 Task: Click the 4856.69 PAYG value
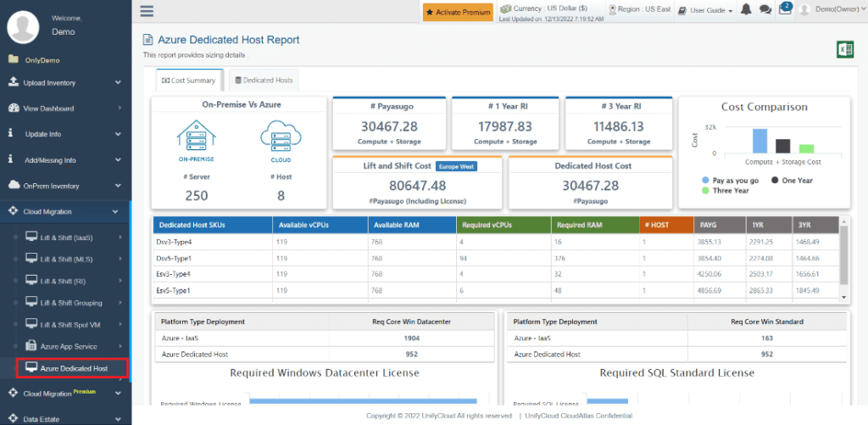(x=711, y=290)
